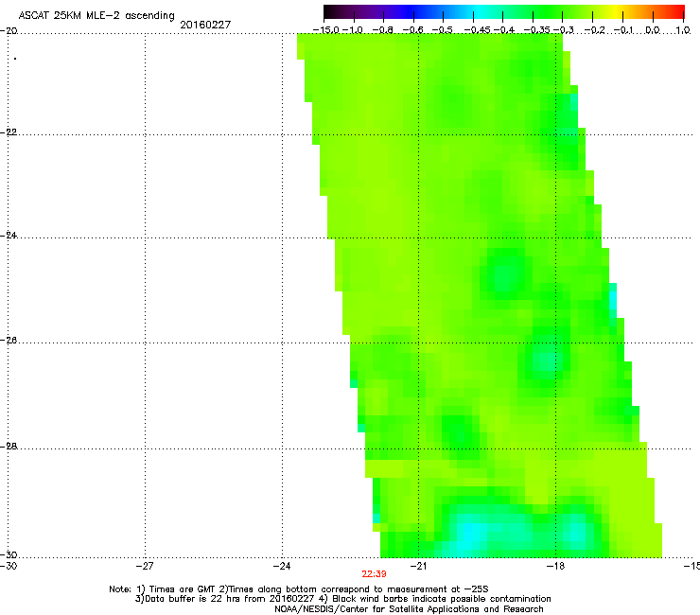700x615 pixels.
Task: Select the "-0.4" colorbar tick label
Action: click(503, 30)
